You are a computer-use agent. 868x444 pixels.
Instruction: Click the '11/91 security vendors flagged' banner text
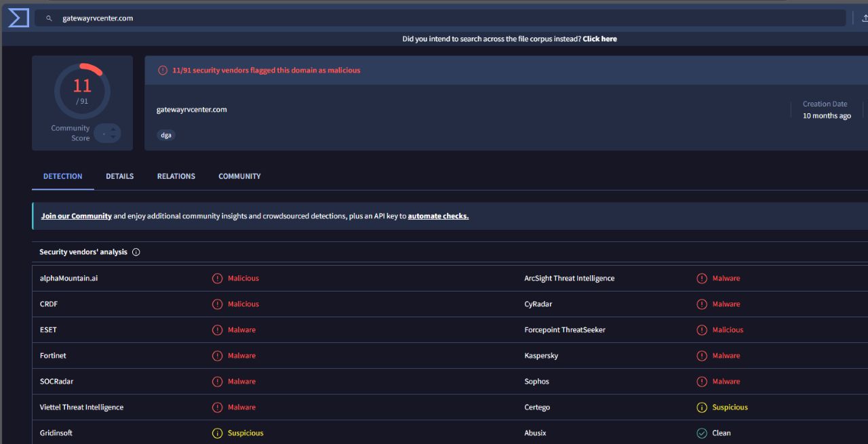tap(267, 70)
